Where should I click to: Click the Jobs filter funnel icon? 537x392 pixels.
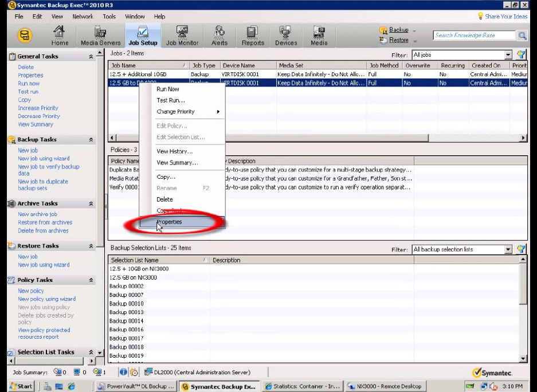(x=521, y=54)
